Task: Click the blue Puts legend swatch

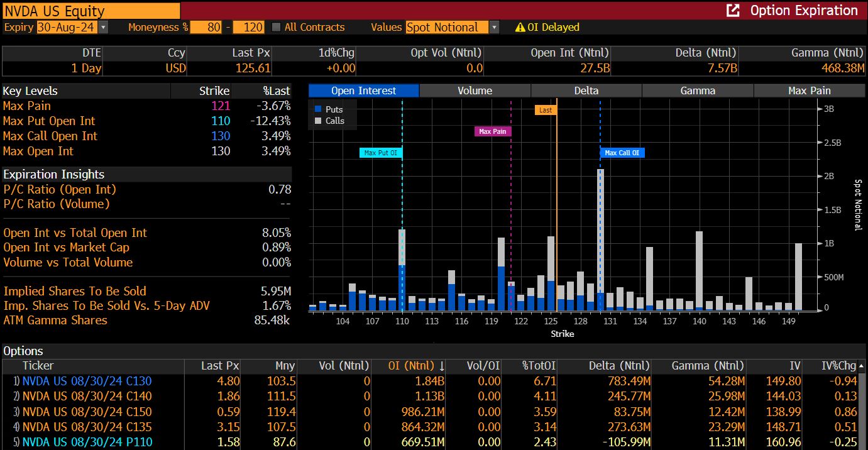Action: pyautogui.click(x=319, y=109)
